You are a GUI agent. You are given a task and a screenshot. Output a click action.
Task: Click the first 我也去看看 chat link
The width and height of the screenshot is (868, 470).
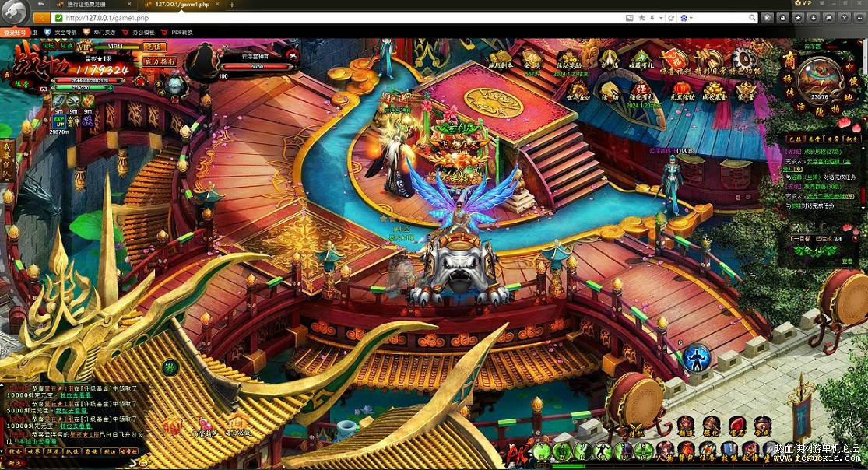point(76,396)
